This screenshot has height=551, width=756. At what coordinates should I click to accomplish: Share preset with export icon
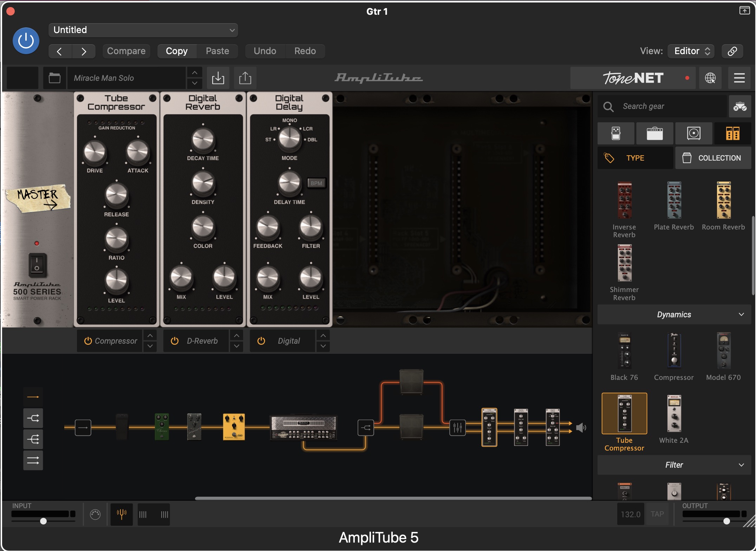pyautogui.click(x=245, y=78)
